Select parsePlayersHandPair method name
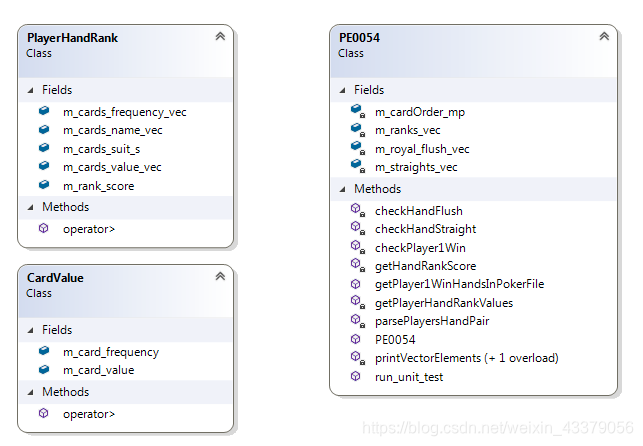Viewport: 643px width, 446px height. pyautogui.click(x=432, y=321)
